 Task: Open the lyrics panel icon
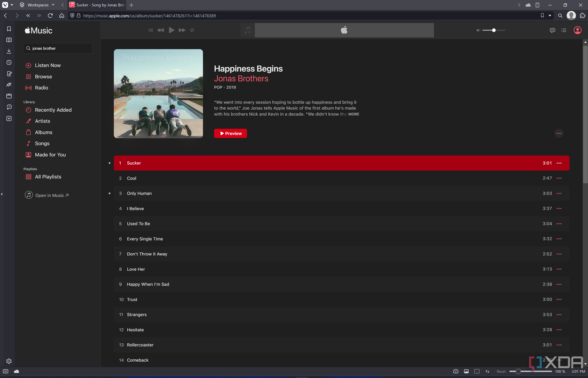point(552,30)
